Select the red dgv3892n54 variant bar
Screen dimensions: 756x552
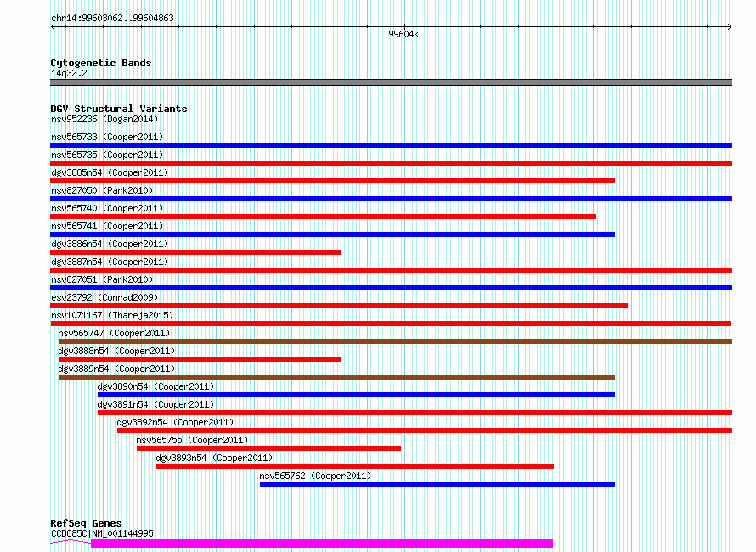tap(425, 431)
